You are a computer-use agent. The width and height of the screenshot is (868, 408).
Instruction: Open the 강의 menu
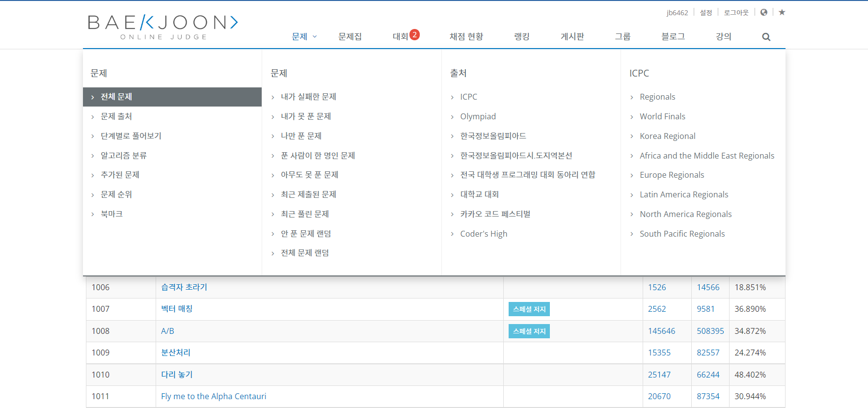pyautogui.click(x=723, y=36)
